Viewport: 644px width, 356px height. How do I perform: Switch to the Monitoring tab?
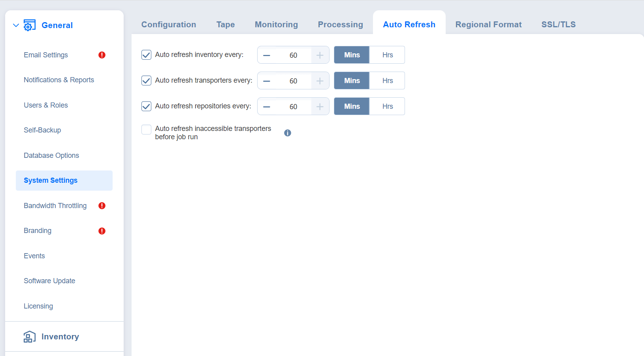coord(276,25)
